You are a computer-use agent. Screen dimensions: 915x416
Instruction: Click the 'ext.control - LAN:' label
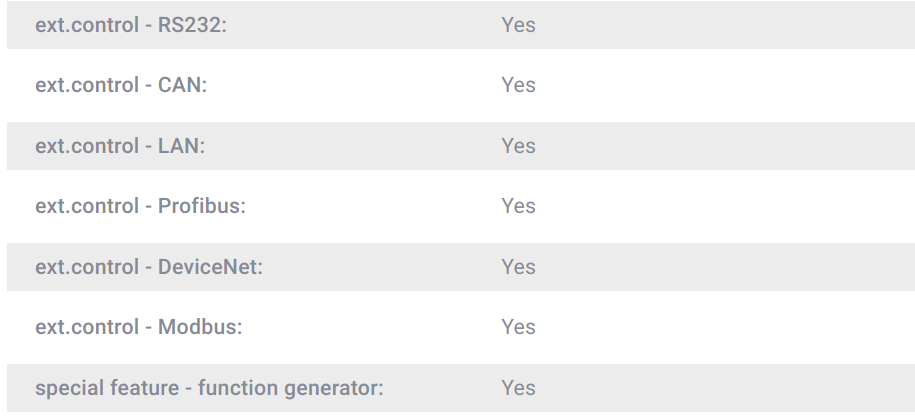tap(120, 146)
